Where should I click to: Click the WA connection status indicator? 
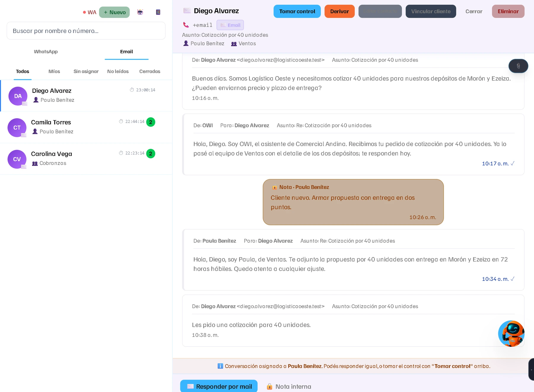89,12
